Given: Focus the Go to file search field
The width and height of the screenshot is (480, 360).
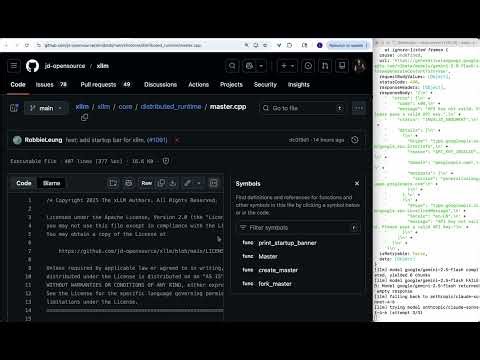Looking at the screenshot, I should point(303,108).
